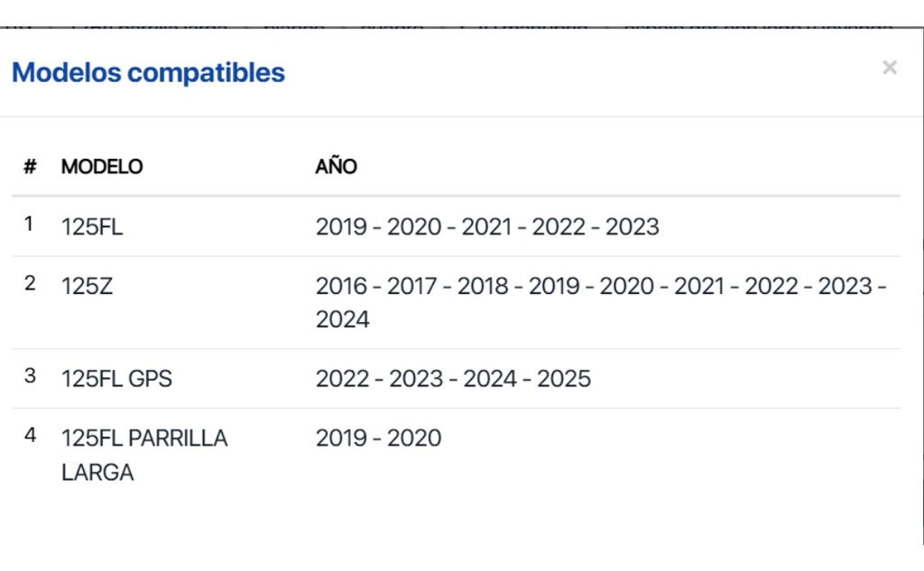Select row number 1 cell
The height and width of the screenshot is (571, 924).
(30, 225)
